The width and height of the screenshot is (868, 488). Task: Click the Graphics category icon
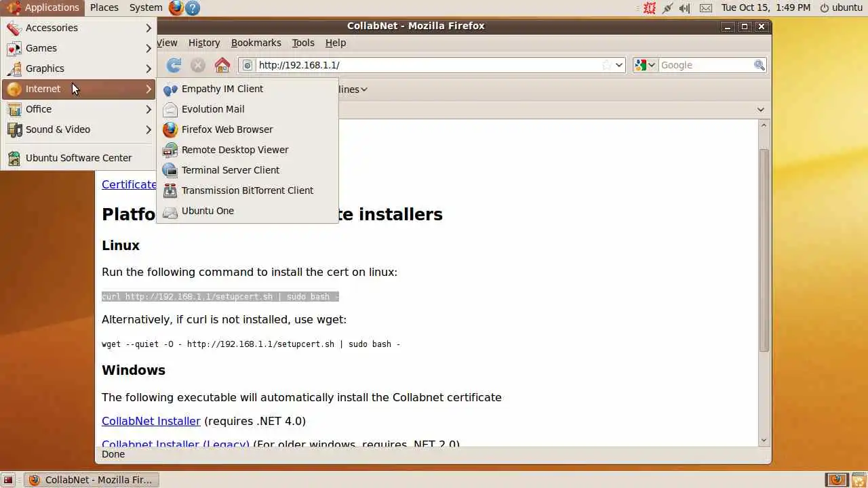[14, 68]
